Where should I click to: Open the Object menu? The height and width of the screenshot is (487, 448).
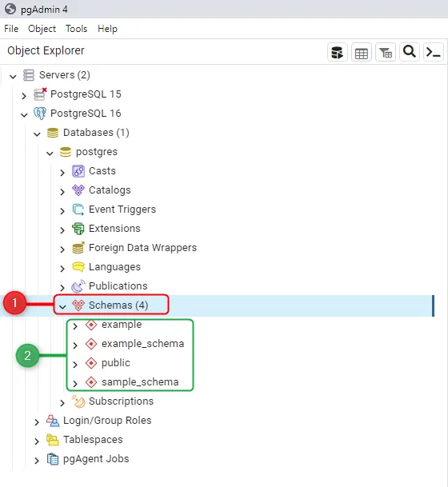pyautogui.click(x=42, y=29)
